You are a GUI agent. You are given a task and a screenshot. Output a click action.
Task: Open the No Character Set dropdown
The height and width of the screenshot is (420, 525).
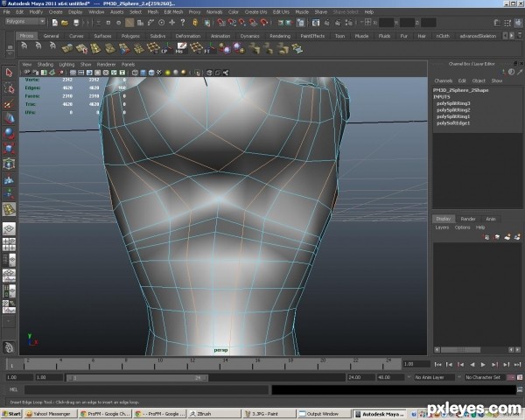tap(485, 377)
